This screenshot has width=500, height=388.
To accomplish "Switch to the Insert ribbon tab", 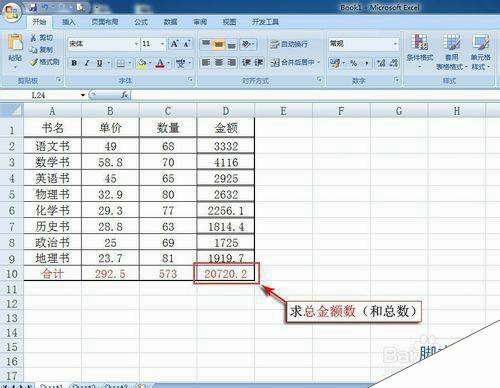I will 69,22.
